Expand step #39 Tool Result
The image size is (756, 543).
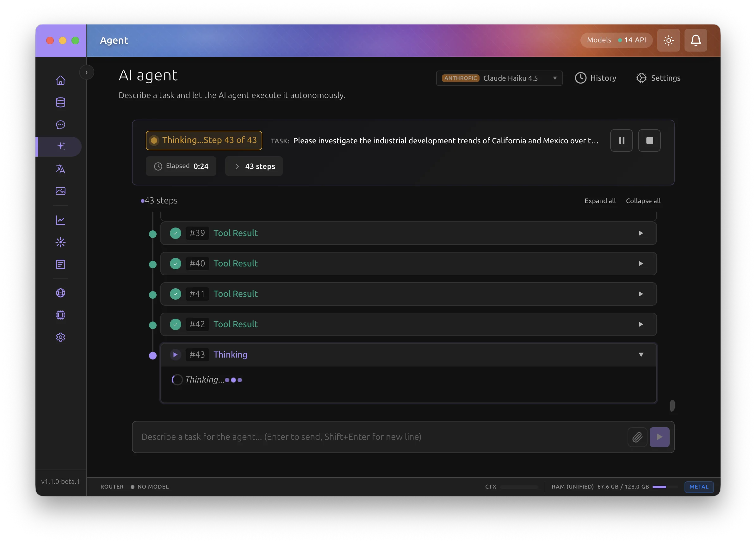[640, 233]
